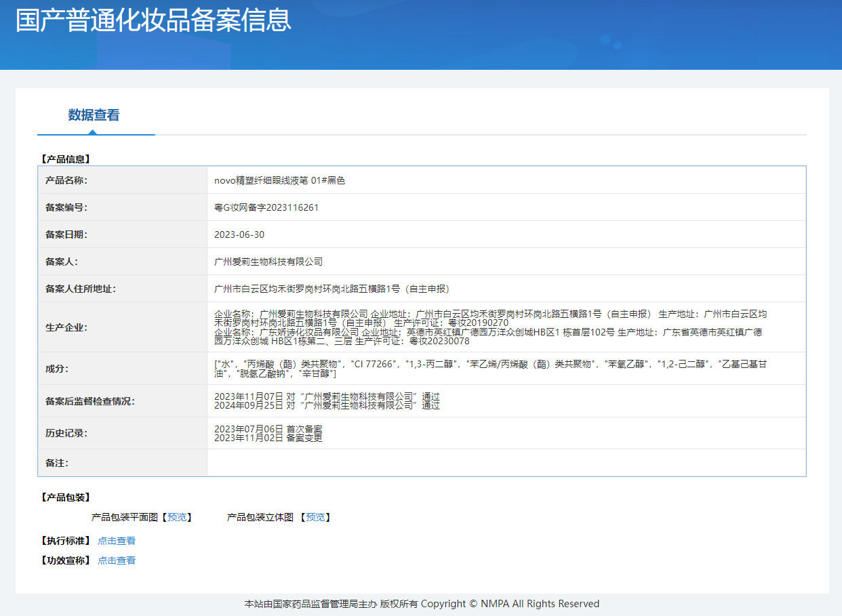Click the 生产企业 details cell

(x=506, y=327)
